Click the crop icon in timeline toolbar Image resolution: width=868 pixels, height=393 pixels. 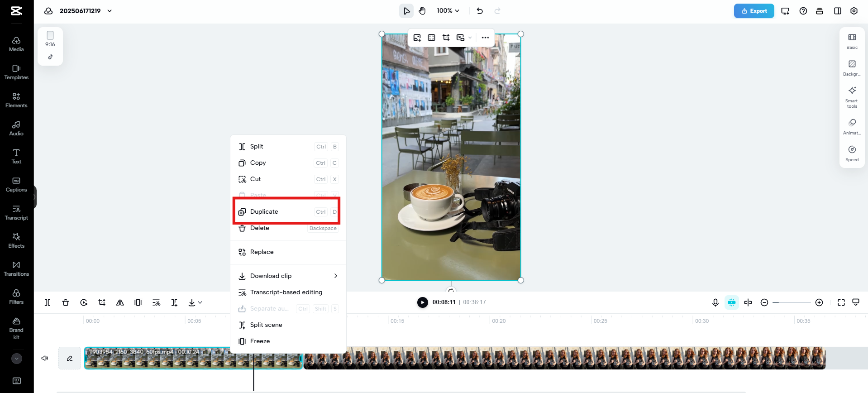click(x=102, y=302)
